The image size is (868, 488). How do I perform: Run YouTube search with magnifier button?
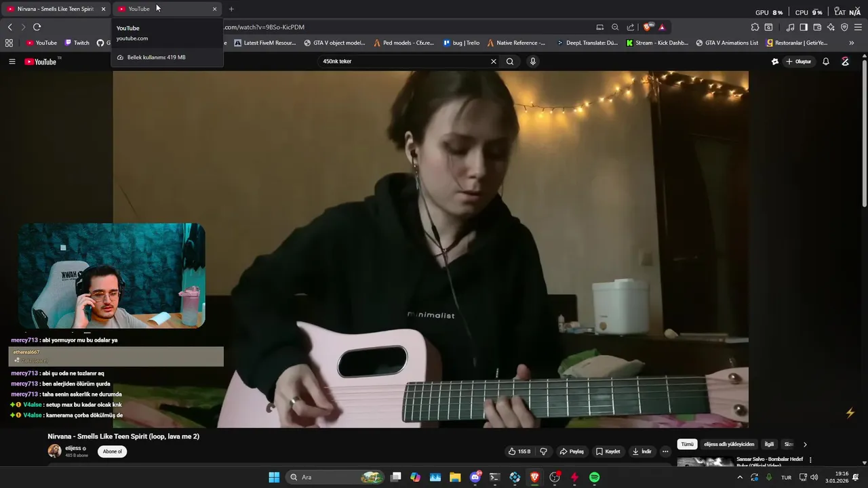(x=510, y=62)
